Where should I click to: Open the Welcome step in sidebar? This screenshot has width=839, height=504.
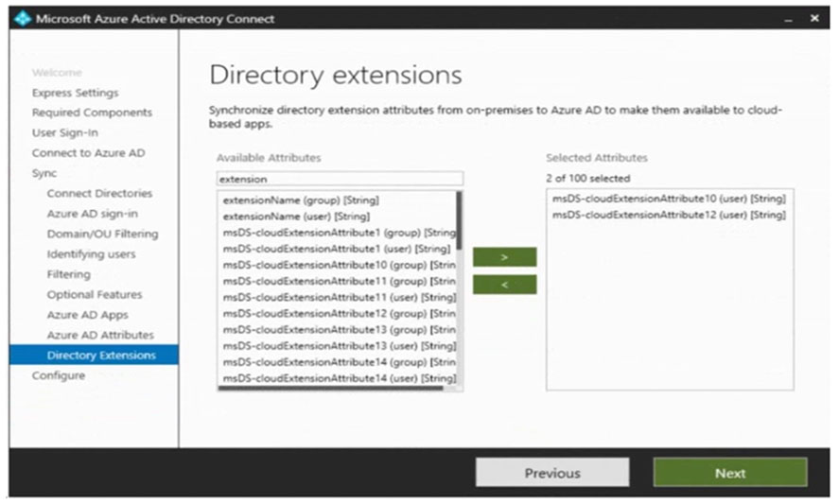[x=57, y=72]
